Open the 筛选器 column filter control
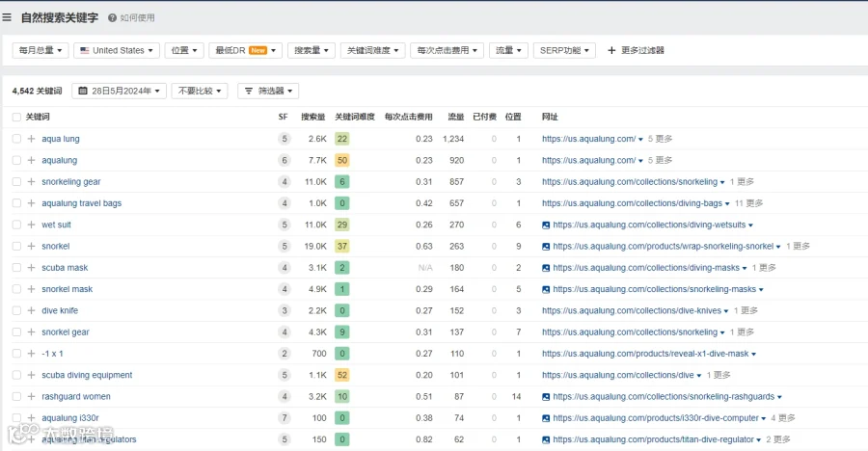Screen dimensions: 868x451 pos(268,91)
